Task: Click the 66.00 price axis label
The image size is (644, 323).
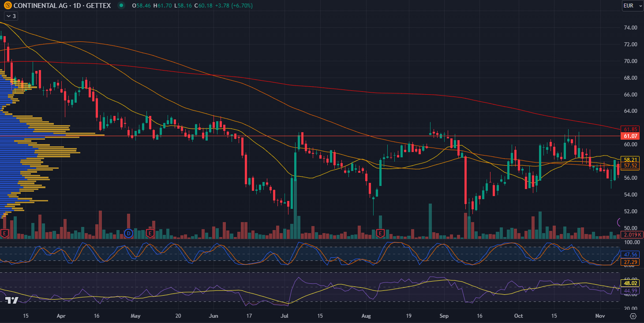Action: pyautogui.click(x=630, y=94)
